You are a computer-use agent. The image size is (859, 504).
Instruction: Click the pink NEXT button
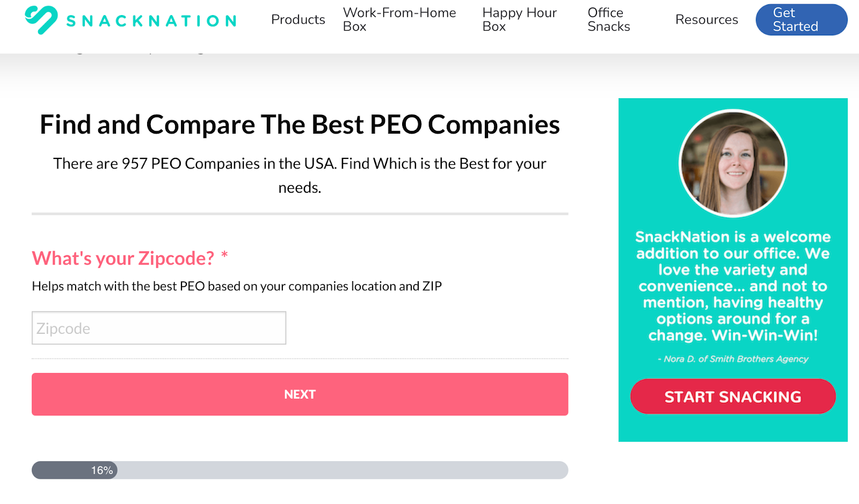click(x=300, y=394)
